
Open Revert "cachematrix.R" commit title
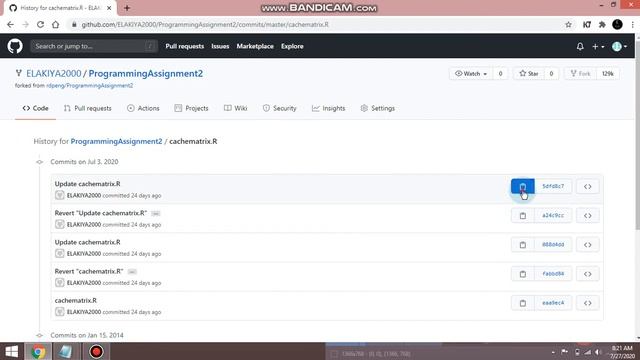(89, 271)
